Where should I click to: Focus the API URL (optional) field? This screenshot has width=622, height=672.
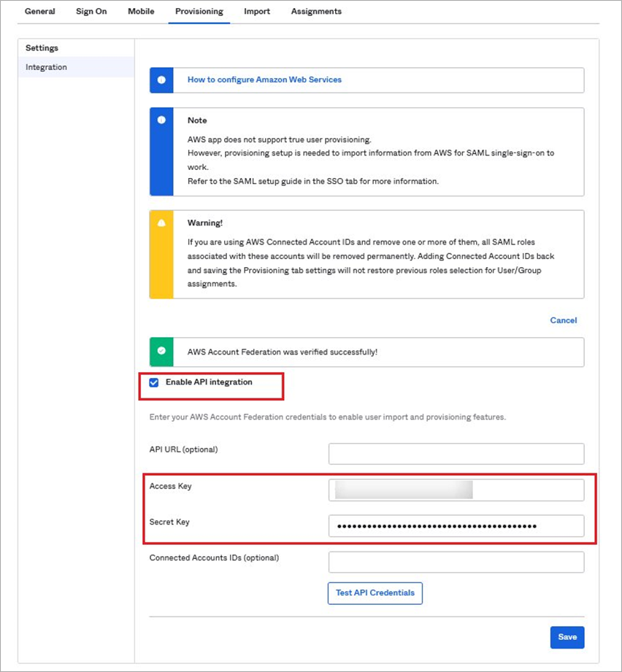456,454
